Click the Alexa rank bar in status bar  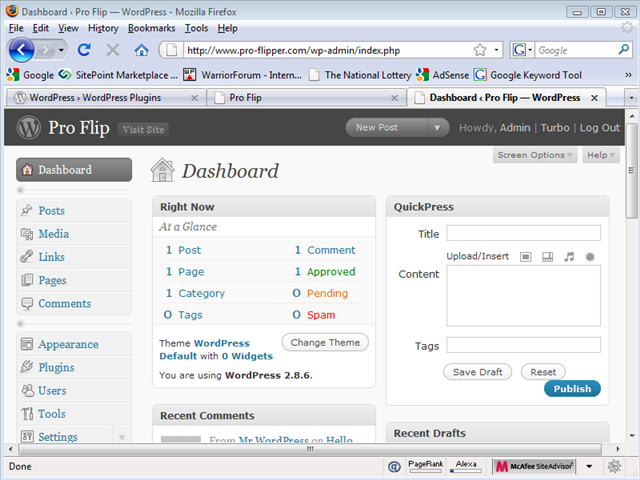tap(466, 466)
